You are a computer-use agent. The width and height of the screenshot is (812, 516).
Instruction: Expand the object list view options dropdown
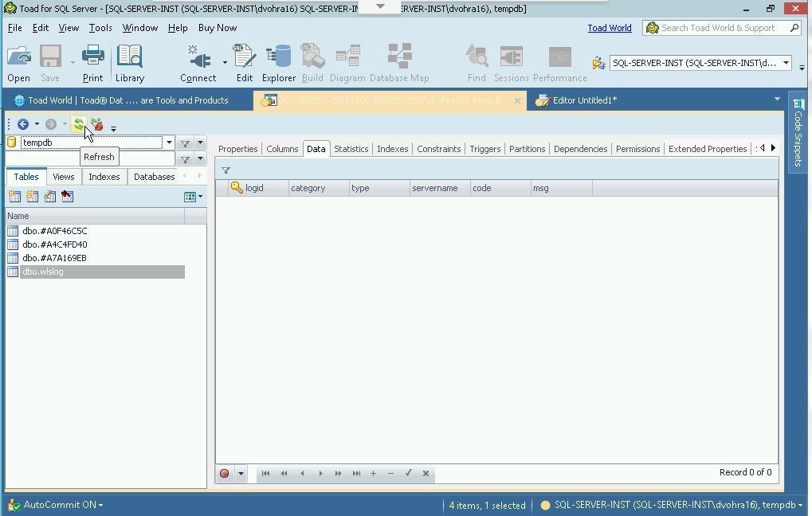[x=199, y=197]
